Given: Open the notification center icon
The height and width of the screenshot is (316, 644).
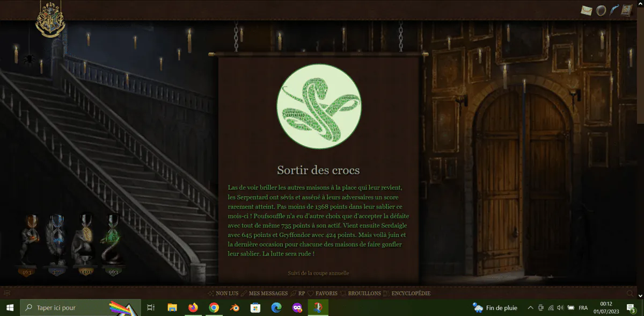Looking at the screenshot, I should pyautogui.click(x=632, y=307).
